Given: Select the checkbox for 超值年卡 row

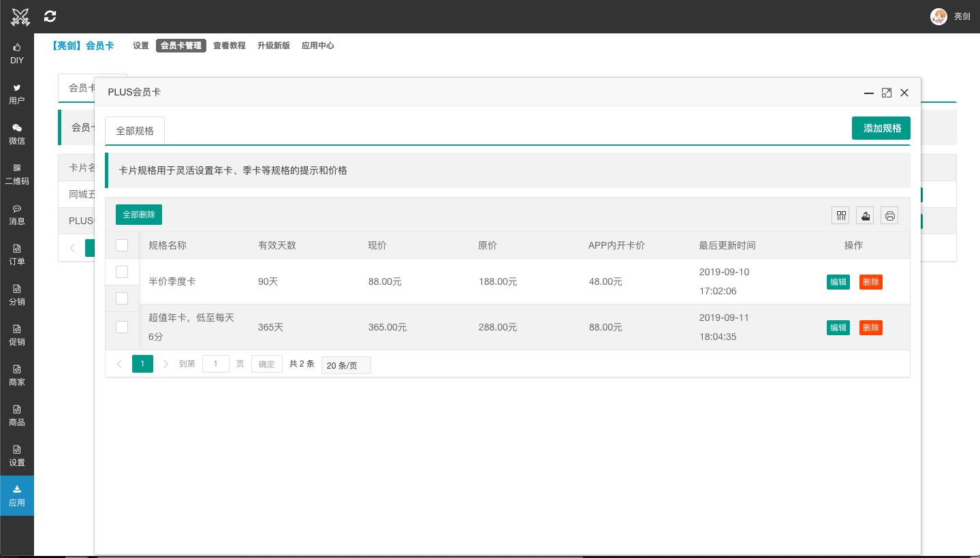Looking at the screenshot, I should tap(122, 326).
